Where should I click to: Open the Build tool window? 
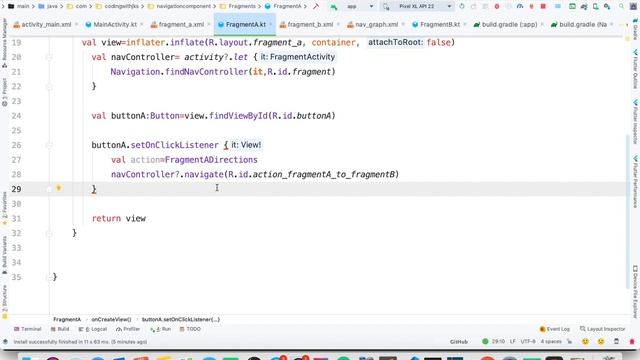(60, 329)
